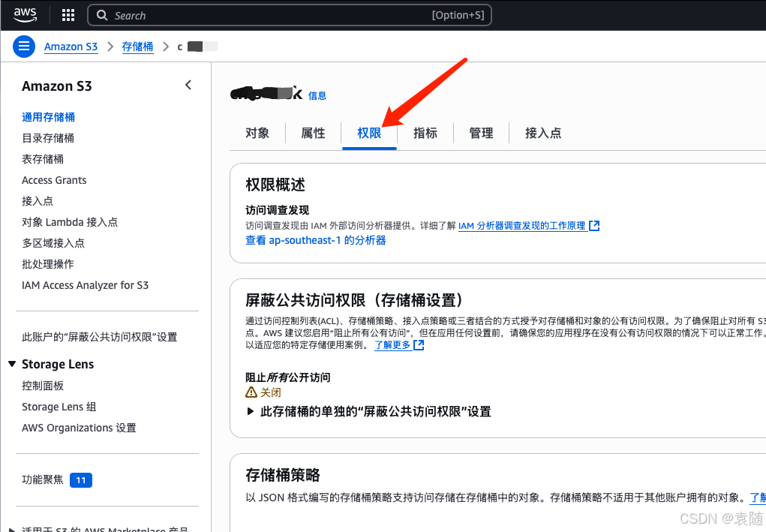Click the 功能聚焦 badge showing 11
The height and width of the screenshot is (532, 766).
81,480
